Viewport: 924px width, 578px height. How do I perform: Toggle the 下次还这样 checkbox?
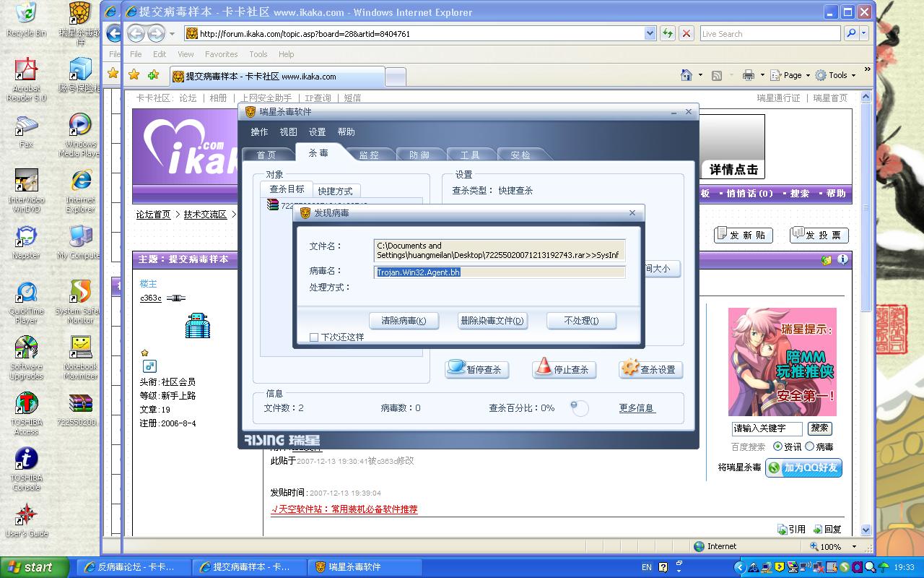coord(313,337)
